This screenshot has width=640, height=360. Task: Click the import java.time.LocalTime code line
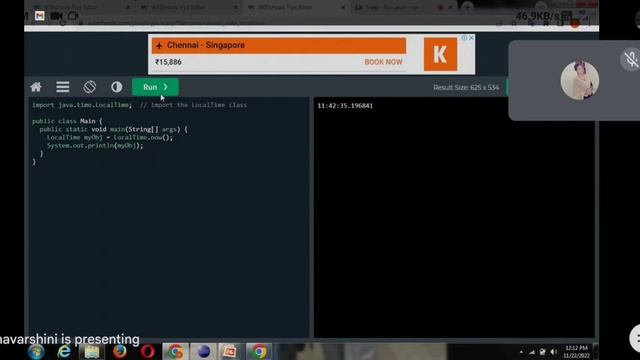139,105
